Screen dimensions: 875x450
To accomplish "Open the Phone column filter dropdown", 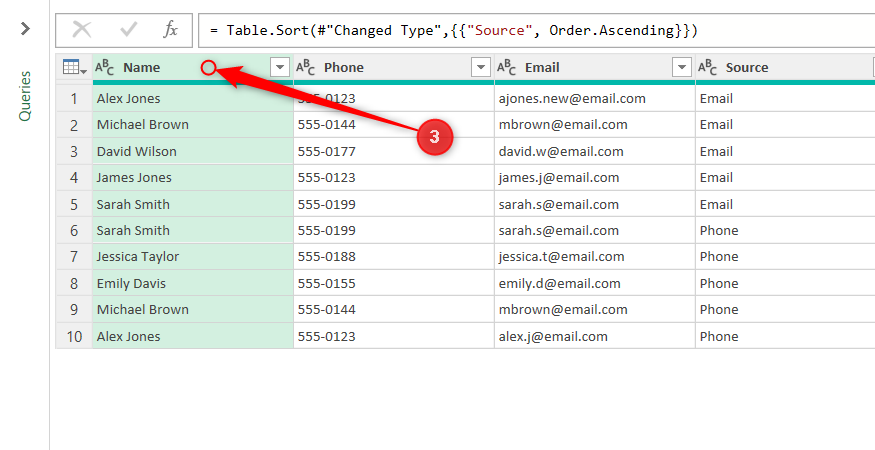I will (481, 68).
